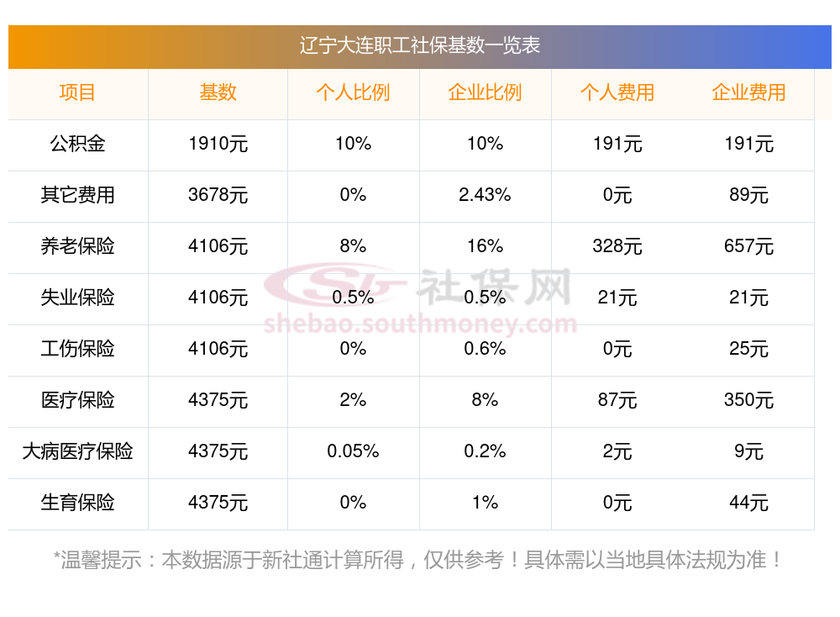Click the 生育保险 row label
The width and height of the screenshot is (840, 617).
(78, 503)
